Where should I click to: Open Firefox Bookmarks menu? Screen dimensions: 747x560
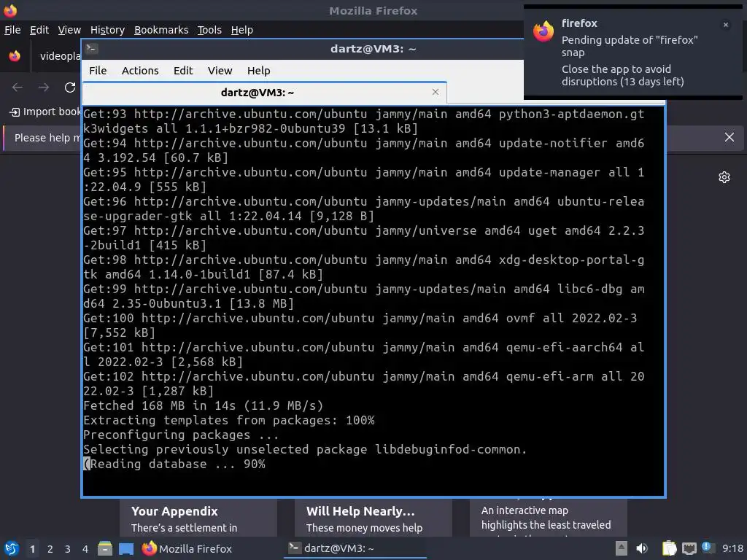click(161, 30)
